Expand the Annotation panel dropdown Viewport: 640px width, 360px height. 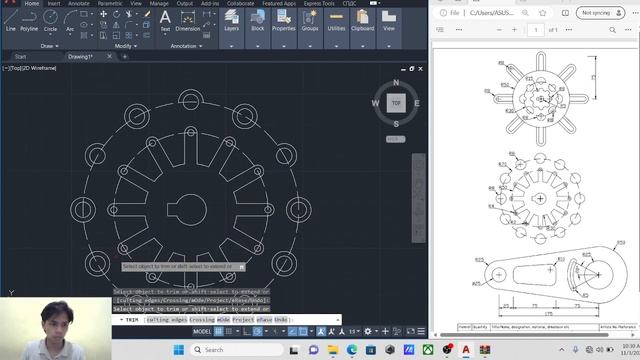pyautogui.click(x=186, y=46)
